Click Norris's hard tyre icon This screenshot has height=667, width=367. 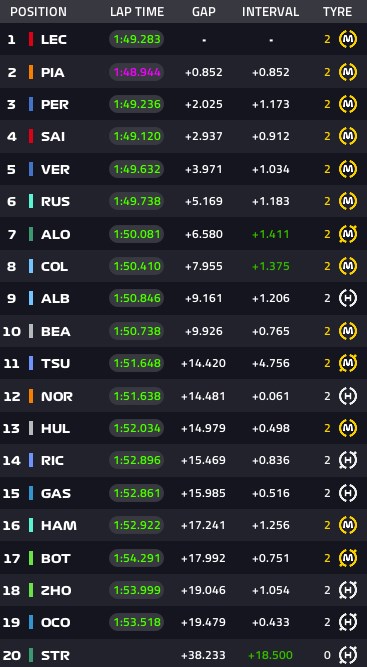coord(347,396)
